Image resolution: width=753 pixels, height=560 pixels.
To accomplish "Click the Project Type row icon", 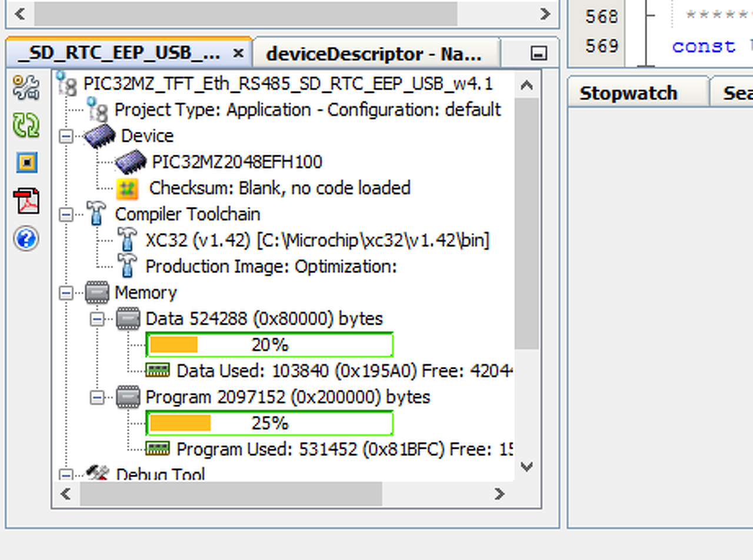I will [97, 110].
